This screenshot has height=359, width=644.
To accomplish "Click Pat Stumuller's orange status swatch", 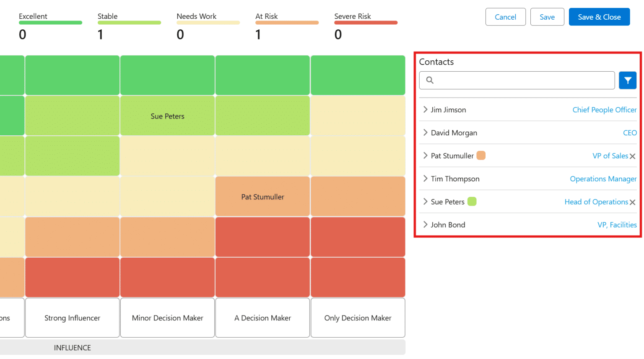I will click(x=480, y=155).
